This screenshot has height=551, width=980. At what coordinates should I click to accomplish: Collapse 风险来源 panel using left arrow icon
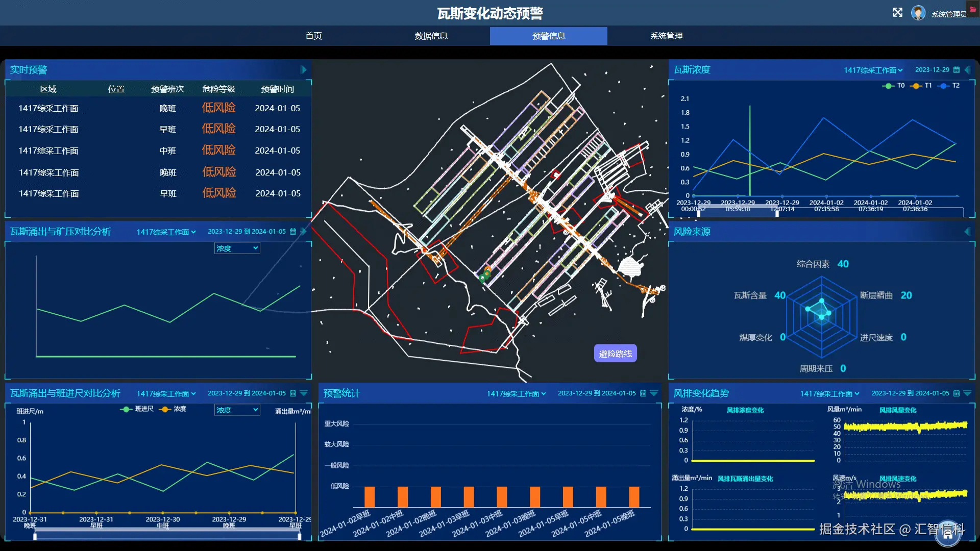[x=967, y=232]
